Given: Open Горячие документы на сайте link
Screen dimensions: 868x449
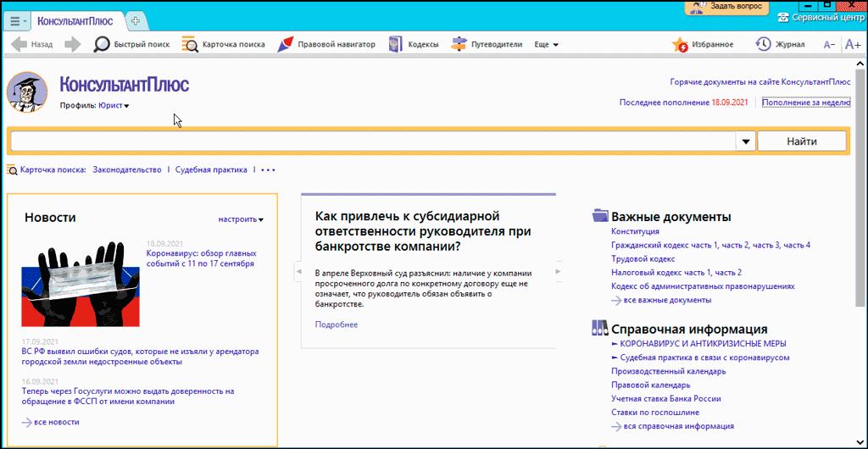Looking at the screenshot, I should tap(760, 82).
